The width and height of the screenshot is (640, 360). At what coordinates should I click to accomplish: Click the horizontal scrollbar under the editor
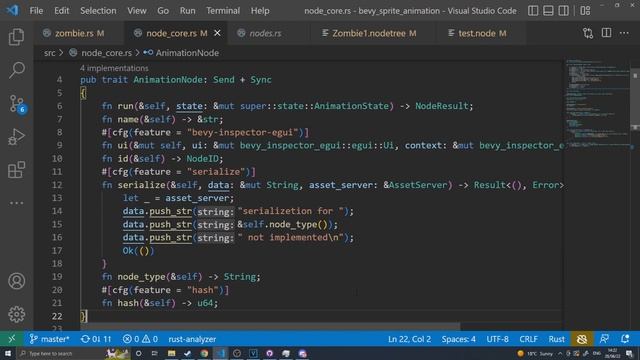click(270, 327)
